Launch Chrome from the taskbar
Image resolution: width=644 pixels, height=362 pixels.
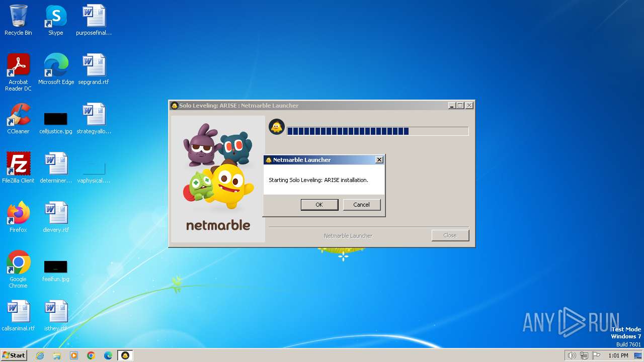[91, 355]
